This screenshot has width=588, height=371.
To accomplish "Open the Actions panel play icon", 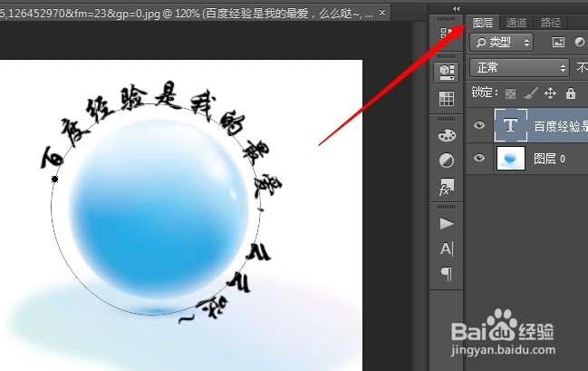I will point(447,224).
